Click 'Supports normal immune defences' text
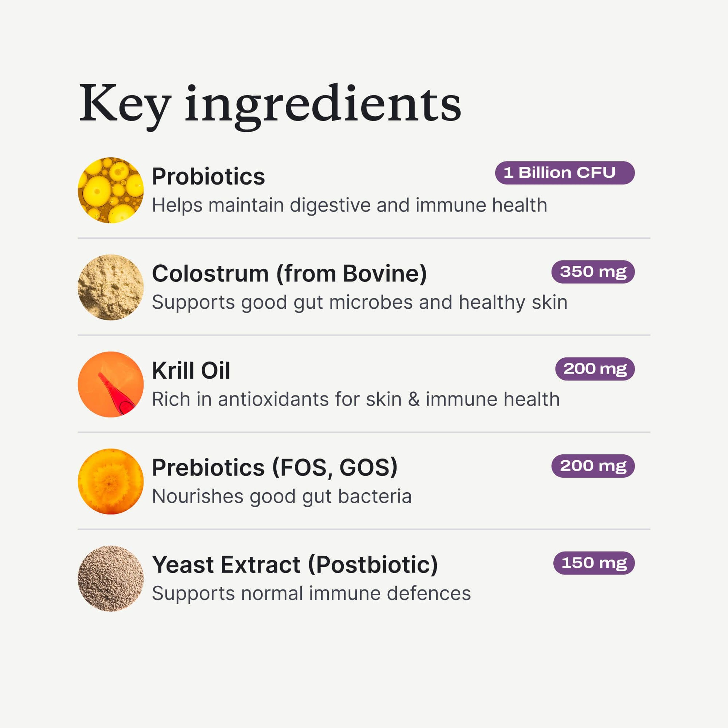Screen dimensions: 728x728 tap(311, 593)
